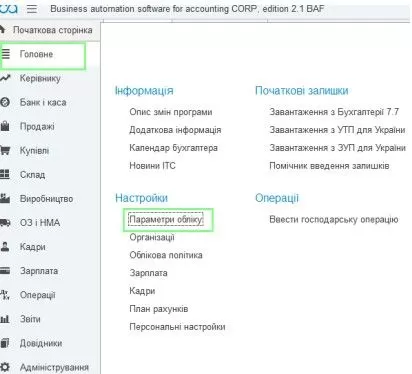Open Параметри обліку settings

click(x=166, y=220)
